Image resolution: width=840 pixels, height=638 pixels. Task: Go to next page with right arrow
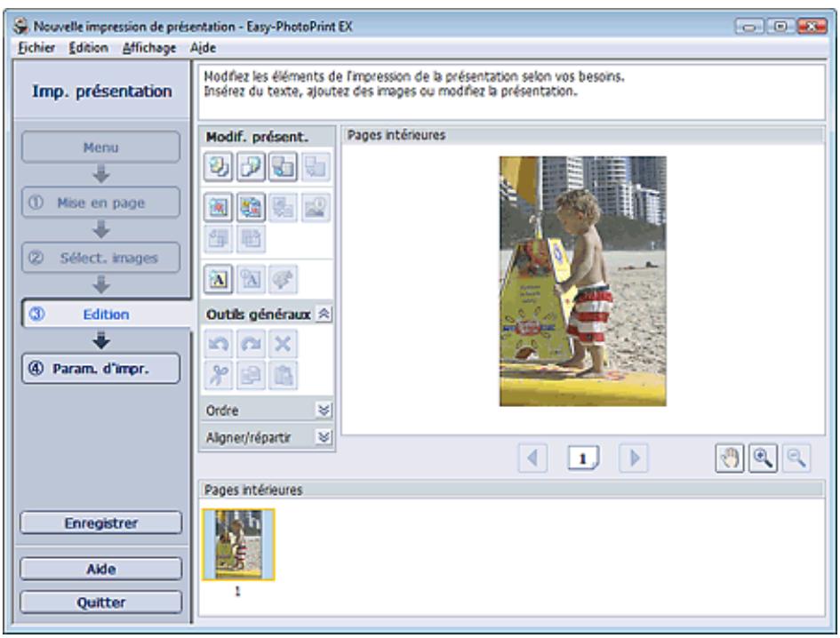coord(634,458)
